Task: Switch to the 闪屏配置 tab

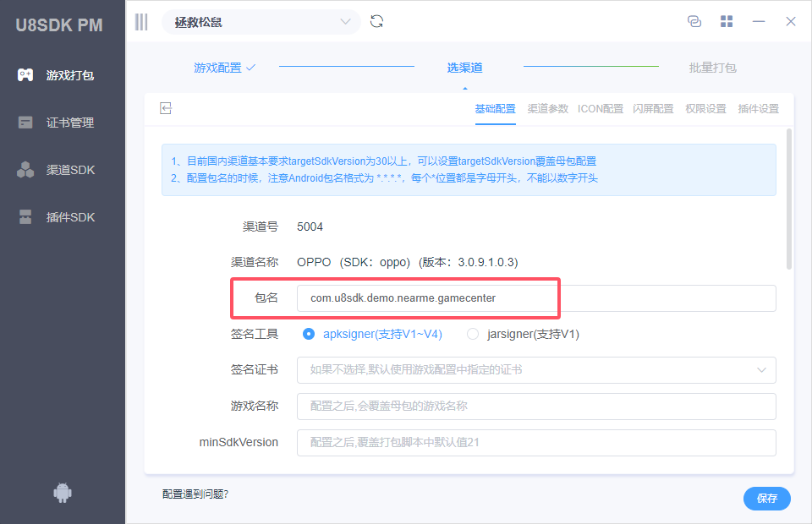Action: click(653, 109)
